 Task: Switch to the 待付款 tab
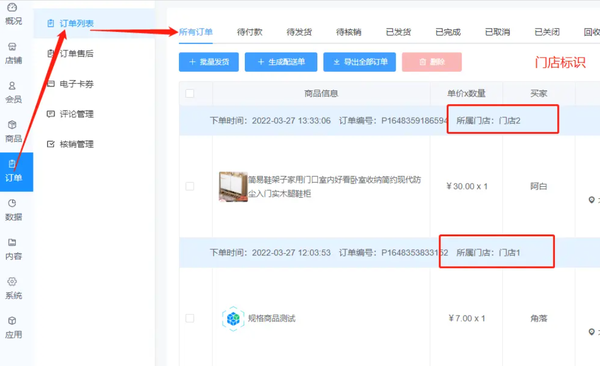[249, 32]
